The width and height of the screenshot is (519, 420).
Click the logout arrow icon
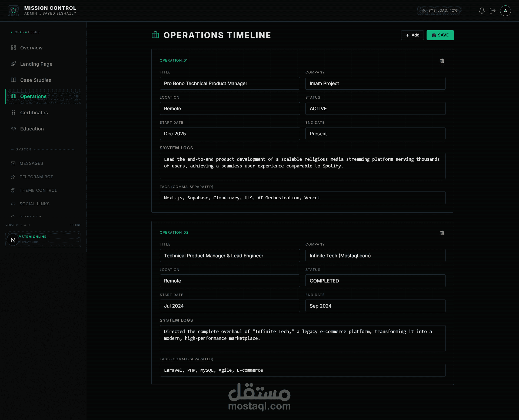pos(493,11)
